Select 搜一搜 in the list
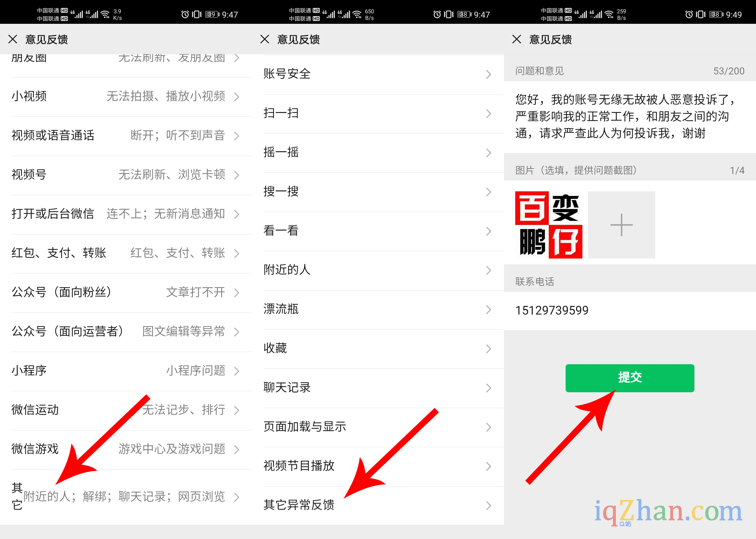Image resolution: width=756 pixels, height=539 pixels. click(378, 192)
